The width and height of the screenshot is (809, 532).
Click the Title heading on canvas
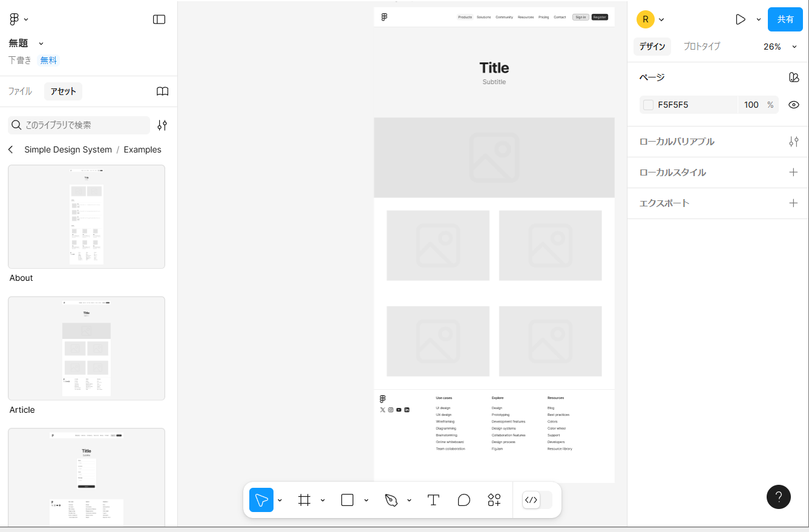pos(494,68)
